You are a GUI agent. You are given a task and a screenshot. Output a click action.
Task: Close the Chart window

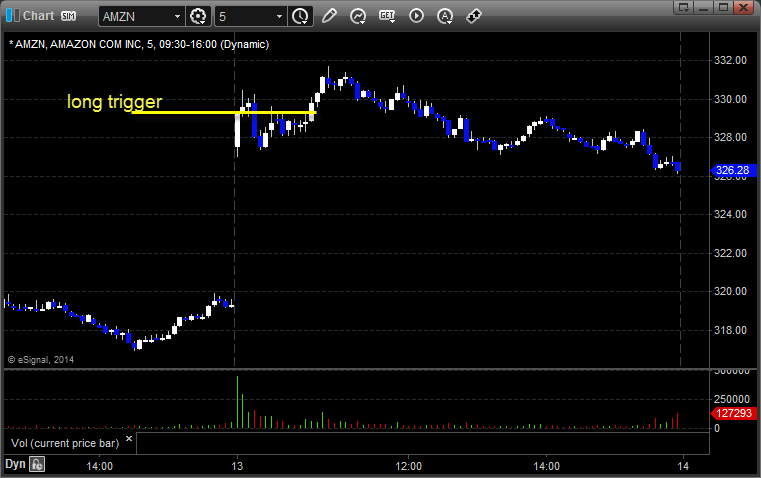coord(743,7)
